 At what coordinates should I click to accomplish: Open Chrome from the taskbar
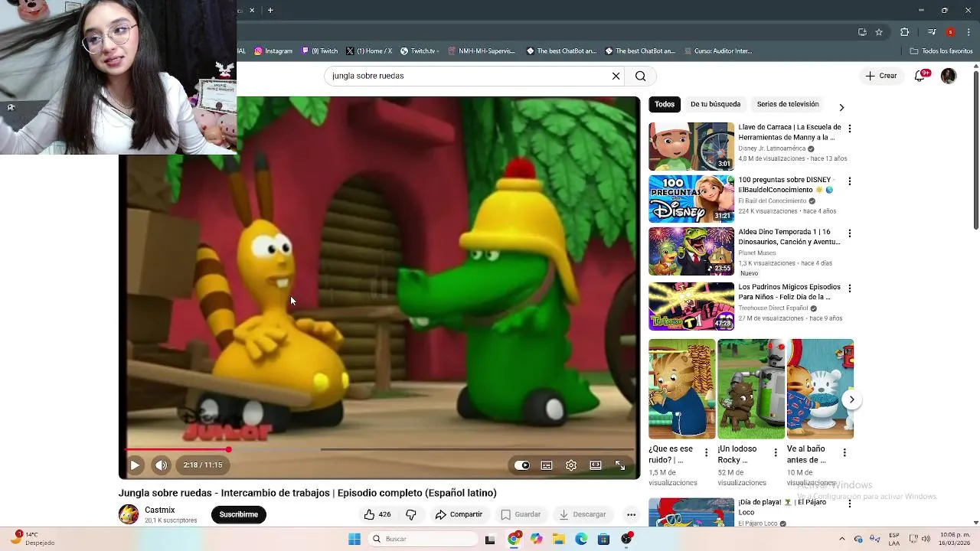pos(514,539)
